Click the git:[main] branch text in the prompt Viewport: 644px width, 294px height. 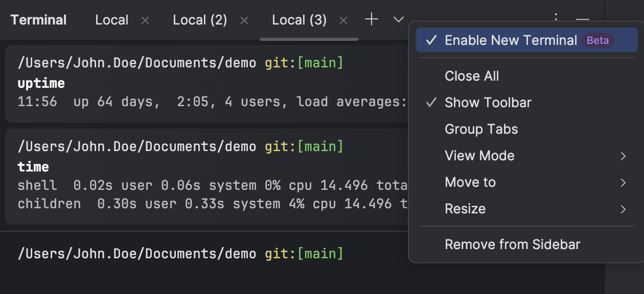(304, 62)
